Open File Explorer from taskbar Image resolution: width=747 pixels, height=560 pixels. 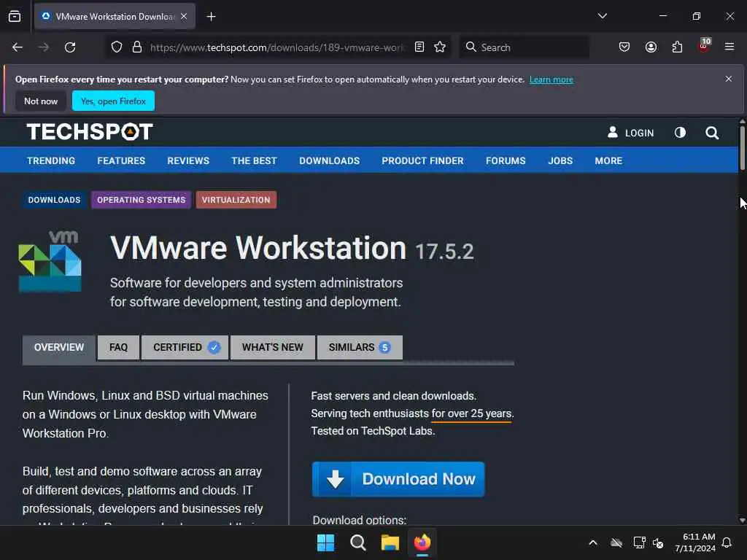coord(390,542)
